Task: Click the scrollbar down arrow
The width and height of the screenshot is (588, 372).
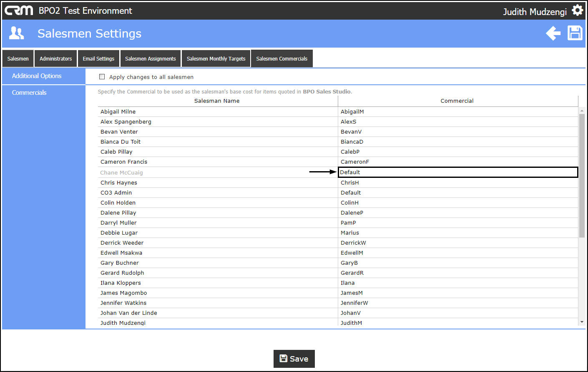Action: [x=582, y=322]
